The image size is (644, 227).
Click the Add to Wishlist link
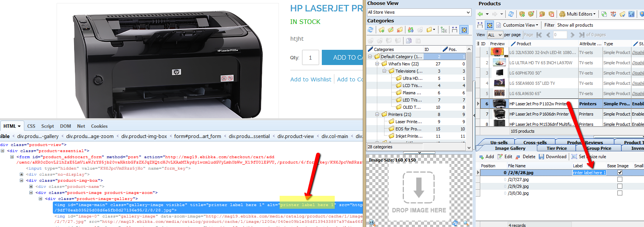311,79
